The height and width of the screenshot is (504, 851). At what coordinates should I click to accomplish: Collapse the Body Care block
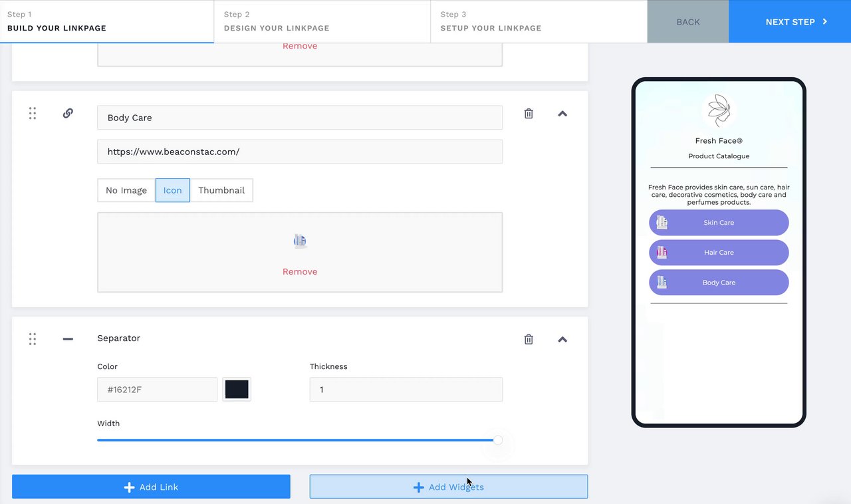pos(562,114)
